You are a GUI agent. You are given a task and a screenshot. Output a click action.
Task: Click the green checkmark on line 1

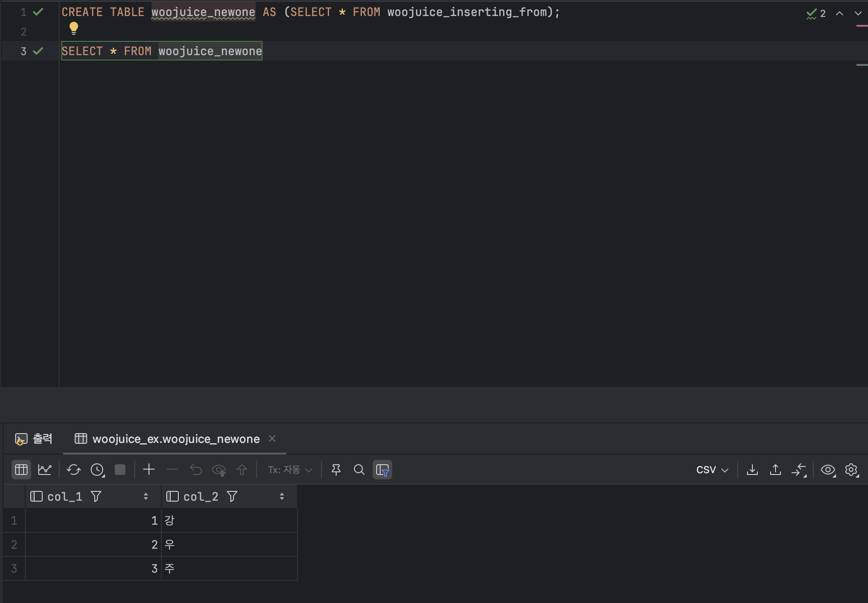click(x=38, y=12)
